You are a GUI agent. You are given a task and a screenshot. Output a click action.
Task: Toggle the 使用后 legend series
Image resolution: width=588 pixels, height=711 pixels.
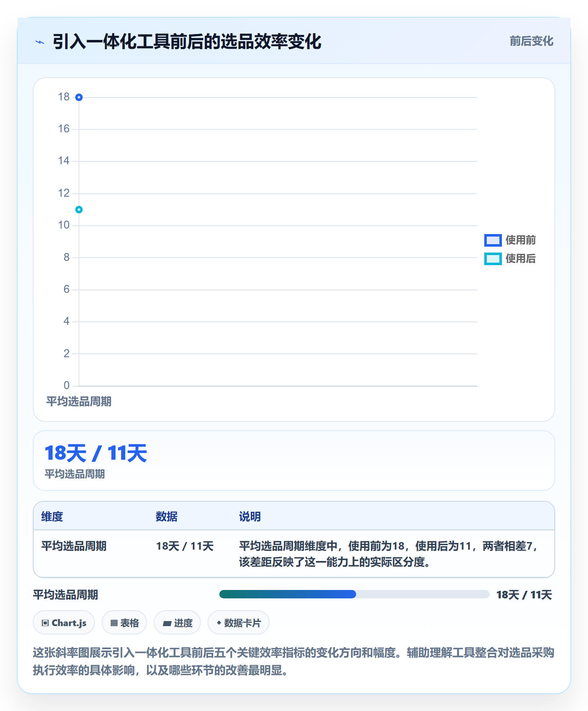coord(510,258)
